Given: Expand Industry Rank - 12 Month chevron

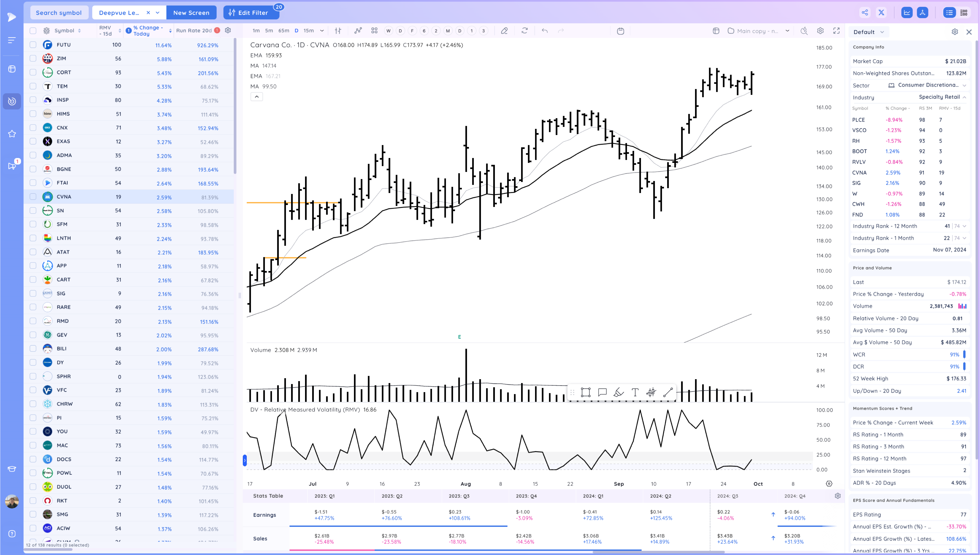Looking at the screenshot, I should point(964,226).
